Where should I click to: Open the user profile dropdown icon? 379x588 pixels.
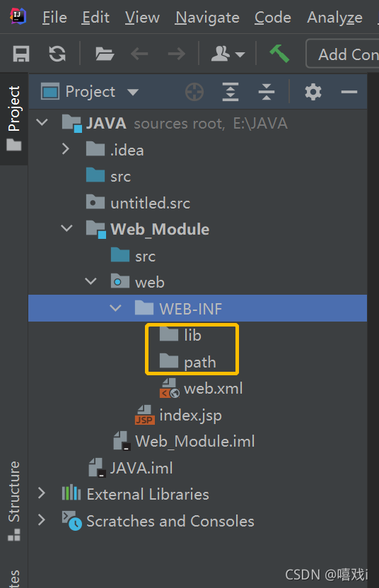point(228,54)
